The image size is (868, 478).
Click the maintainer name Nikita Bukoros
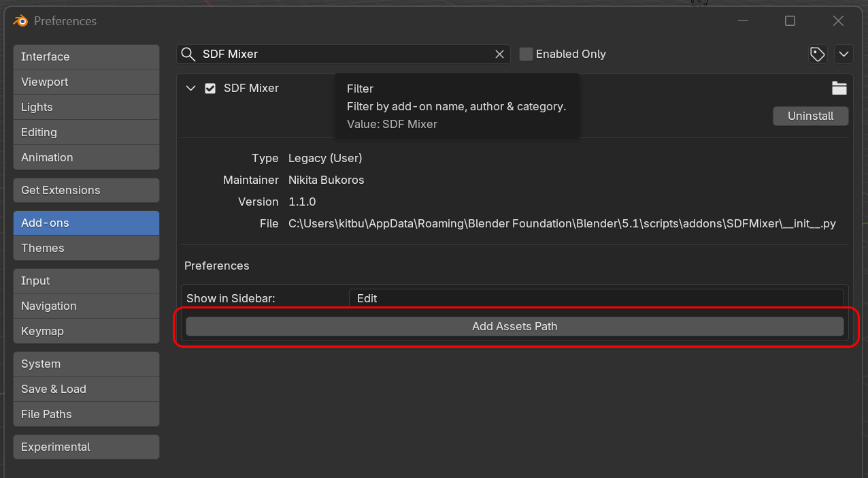click(x=327, y=180)
